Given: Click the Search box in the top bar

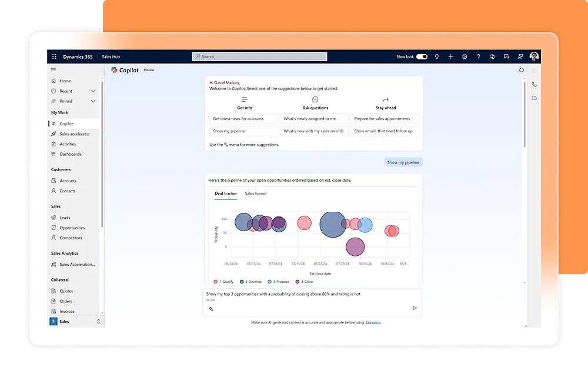Looking at the screenshot, I should point(259,56).
